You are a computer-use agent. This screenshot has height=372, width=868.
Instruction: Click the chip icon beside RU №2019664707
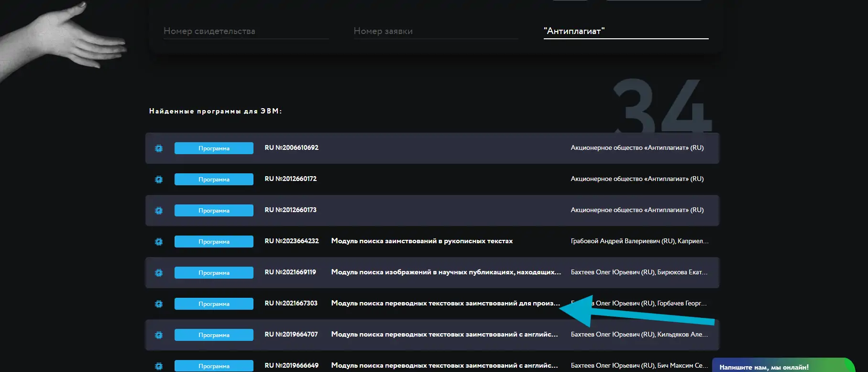(x=159, y=335)
